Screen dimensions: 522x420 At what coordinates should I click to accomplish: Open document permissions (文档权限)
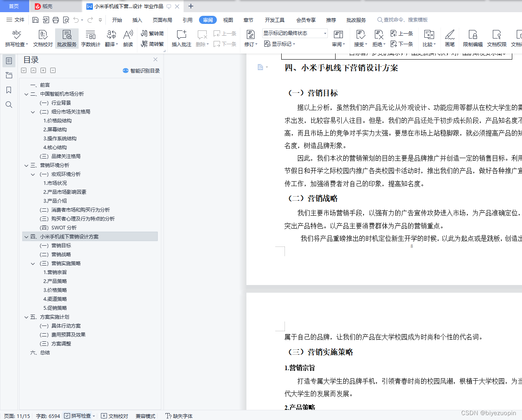click(x=496, y=38)
